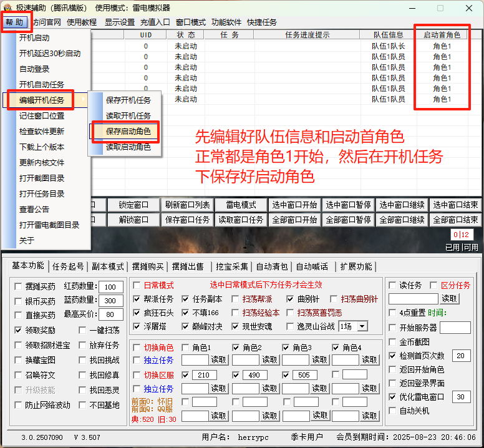Click the 启动首角色 column header
This screenshot has height=448, width=484.
click(x=442, y=35)
